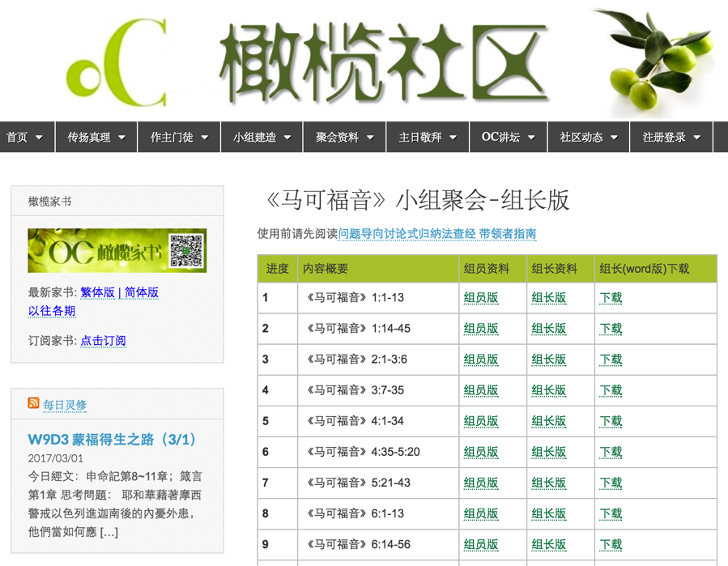
Task: Open 组员版 for 马可福音 1:1-13
Action: coord(480,298)
